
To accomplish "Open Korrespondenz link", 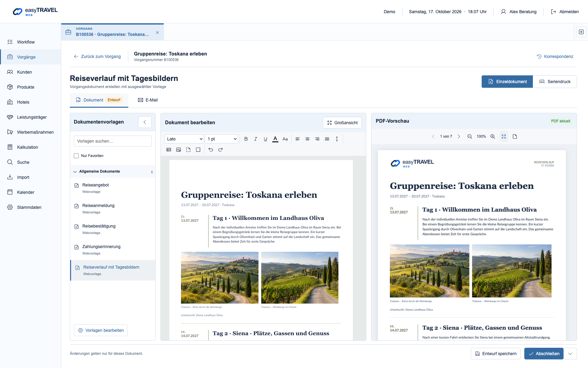I will pos(555,56).
